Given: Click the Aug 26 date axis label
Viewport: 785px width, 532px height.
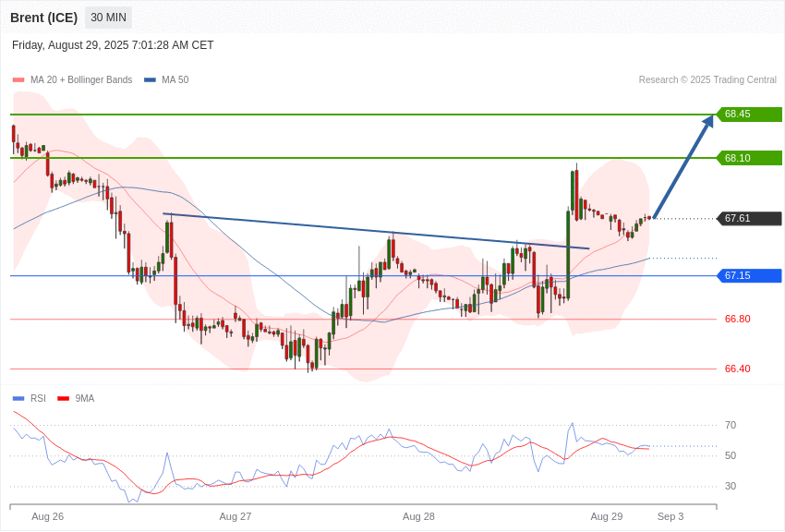Looking at the screenshot, I should 47,516.
